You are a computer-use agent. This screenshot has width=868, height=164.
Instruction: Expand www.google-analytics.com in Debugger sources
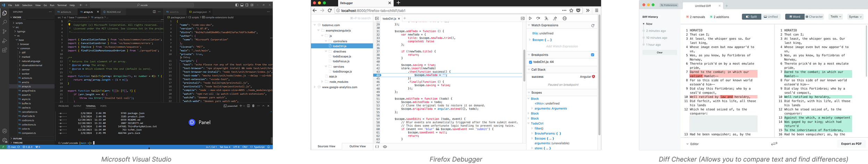point(315,87)
